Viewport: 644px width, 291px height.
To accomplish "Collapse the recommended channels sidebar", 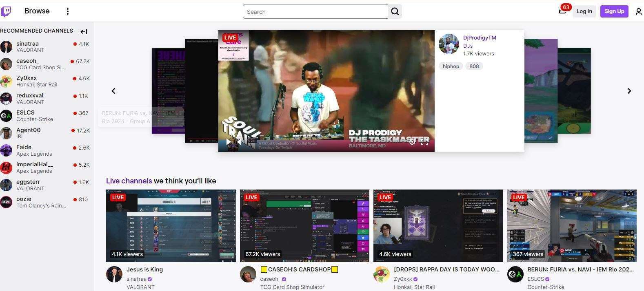I will point(84,31).
